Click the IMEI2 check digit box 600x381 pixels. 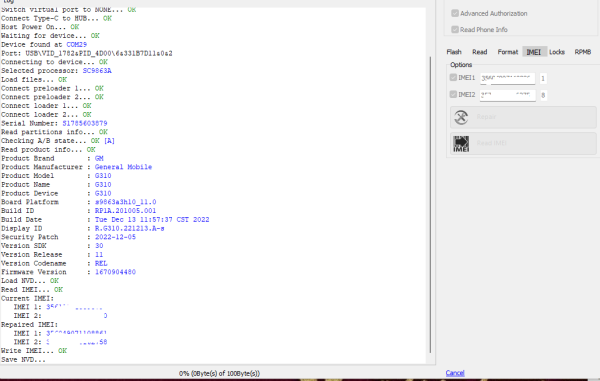(x=543, y=95)
